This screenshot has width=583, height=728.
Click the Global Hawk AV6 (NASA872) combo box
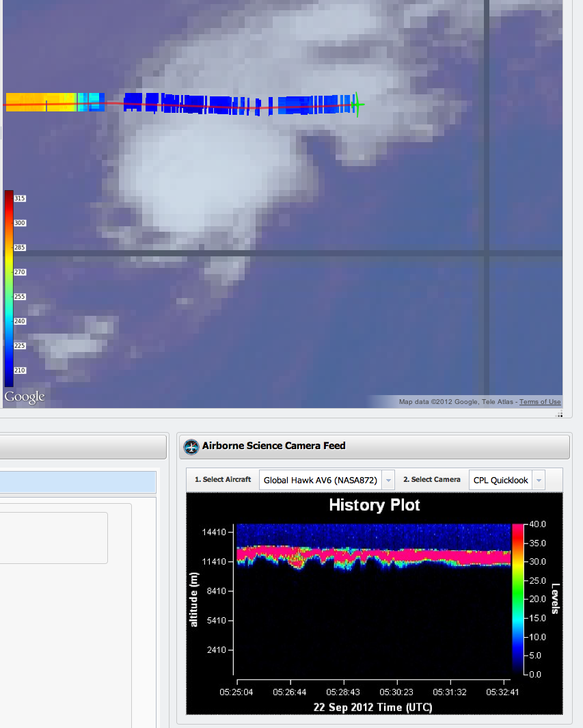[x=320, y=481]
